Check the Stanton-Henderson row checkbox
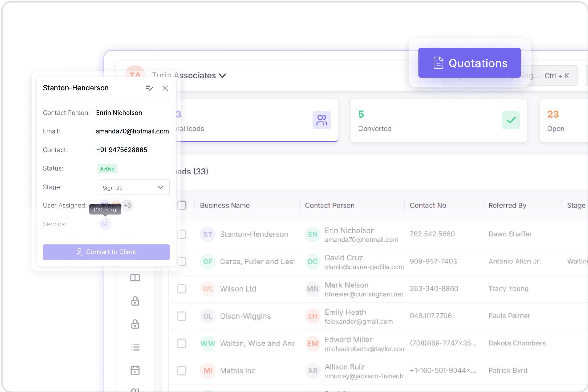The height and width of the screenshot is (392, 588). (182, 234)
